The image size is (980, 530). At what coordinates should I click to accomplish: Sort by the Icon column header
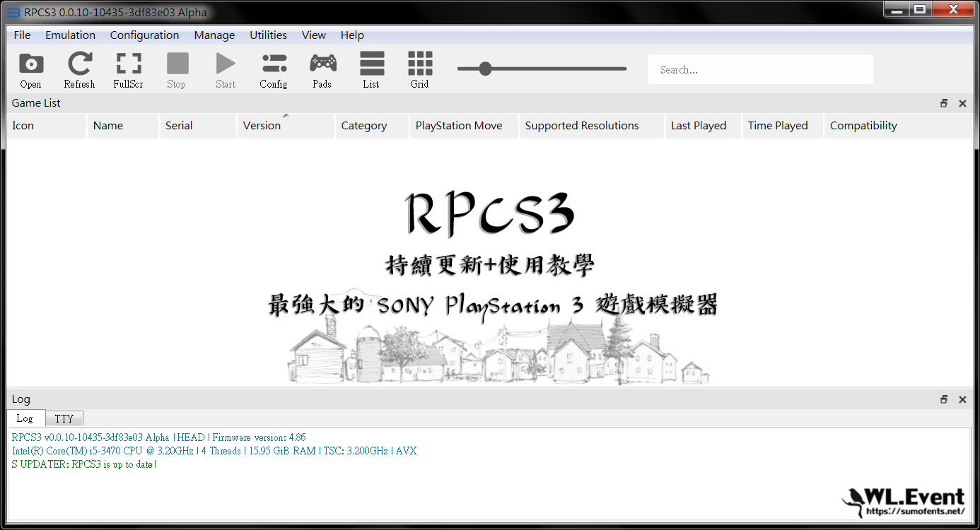(x=47, y=126)
